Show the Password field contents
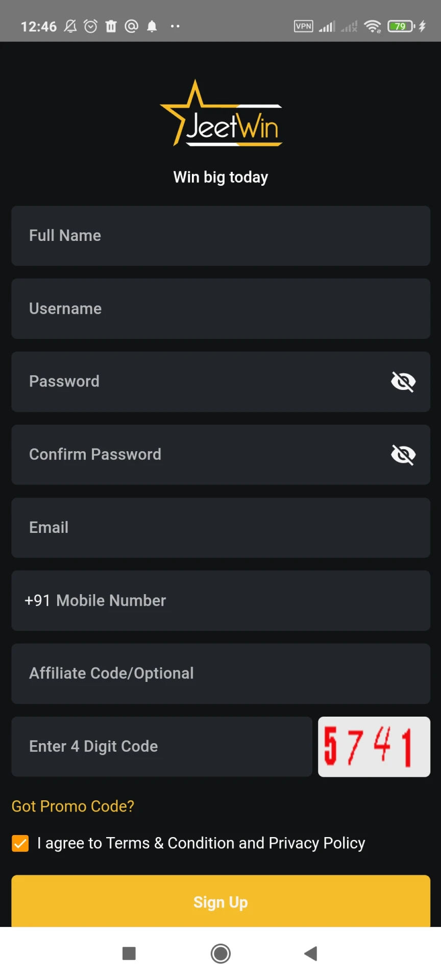Screen dimensions: 441x980 coord(403,381)
